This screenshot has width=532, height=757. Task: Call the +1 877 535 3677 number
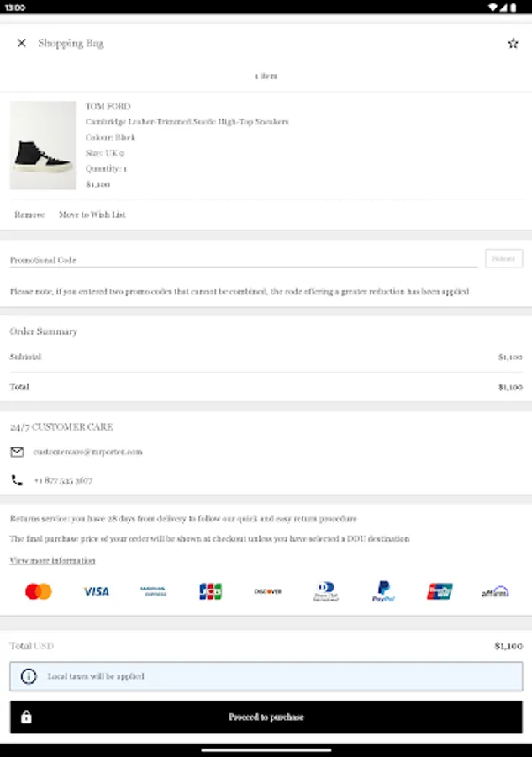click(63, 481)
